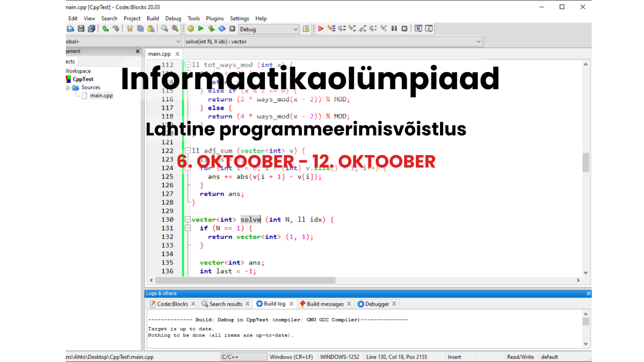Select main.cpp in the project tree
Screen dimensions: 644x362
(101, 96)
